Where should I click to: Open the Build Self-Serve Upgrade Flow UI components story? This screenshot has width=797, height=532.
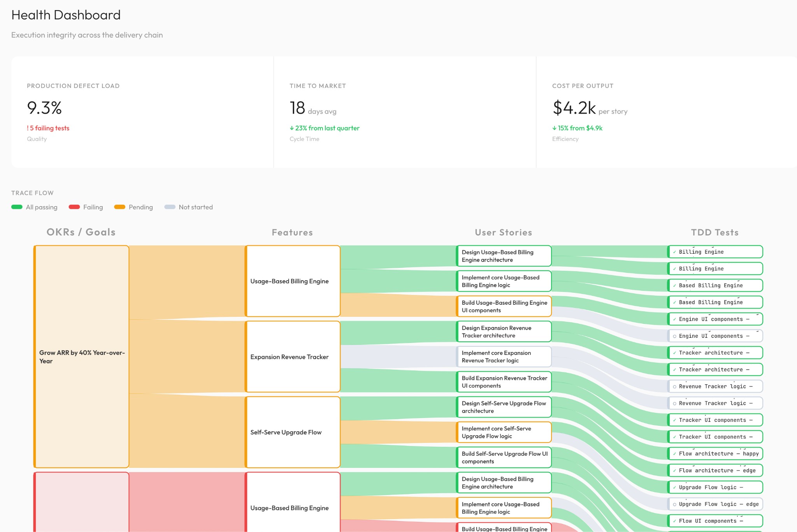[x=504, y=457]
